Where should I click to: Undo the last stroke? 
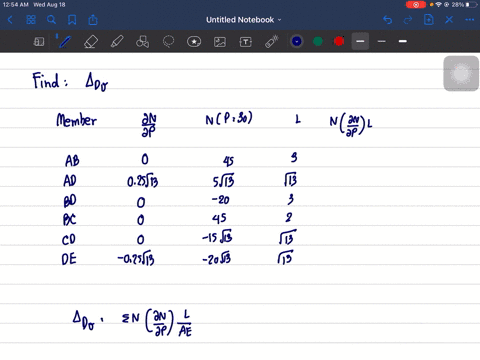tap(387, 20)
